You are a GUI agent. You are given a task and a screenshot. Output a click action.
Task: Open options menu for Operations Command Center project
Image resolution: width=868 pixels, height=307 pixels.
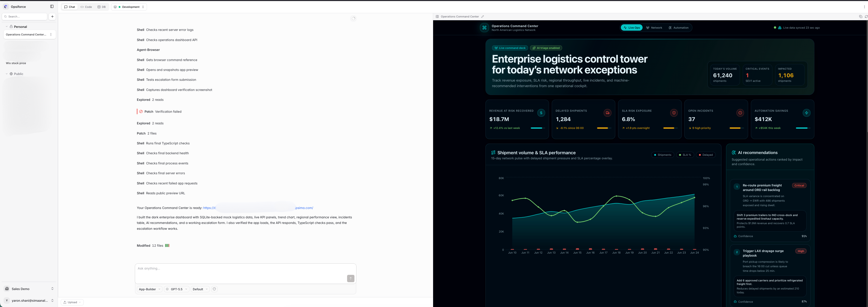coord(51,34)
